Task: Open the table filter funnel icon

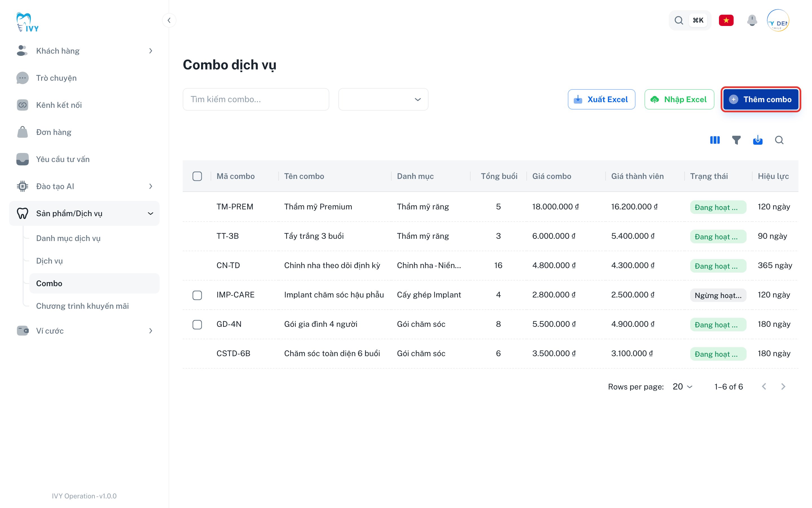Action: (736, 140)
